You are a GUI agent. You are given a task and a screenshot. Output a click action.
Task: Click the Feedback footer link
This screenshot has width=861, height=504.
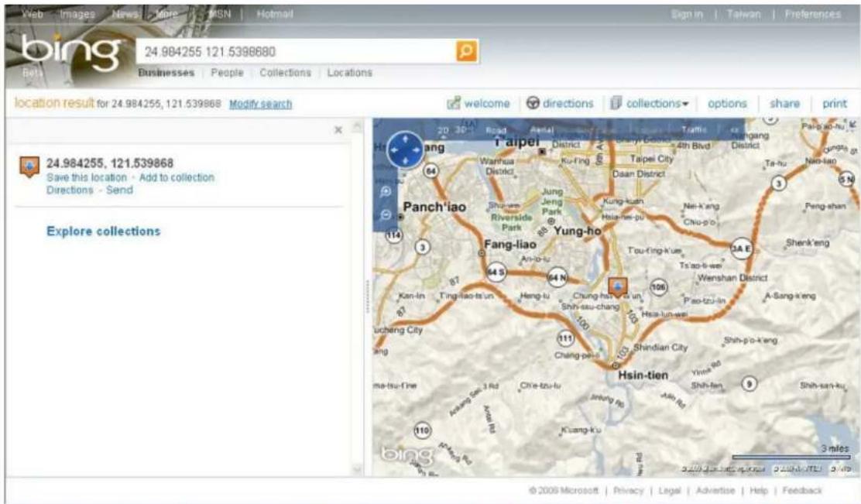click(801, 490)
